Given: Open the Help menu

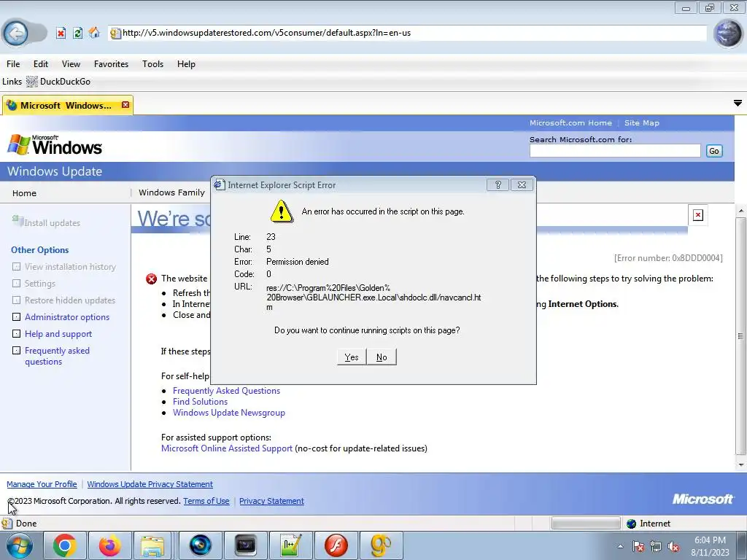Looking at the screenshot, I should point(186,64).
